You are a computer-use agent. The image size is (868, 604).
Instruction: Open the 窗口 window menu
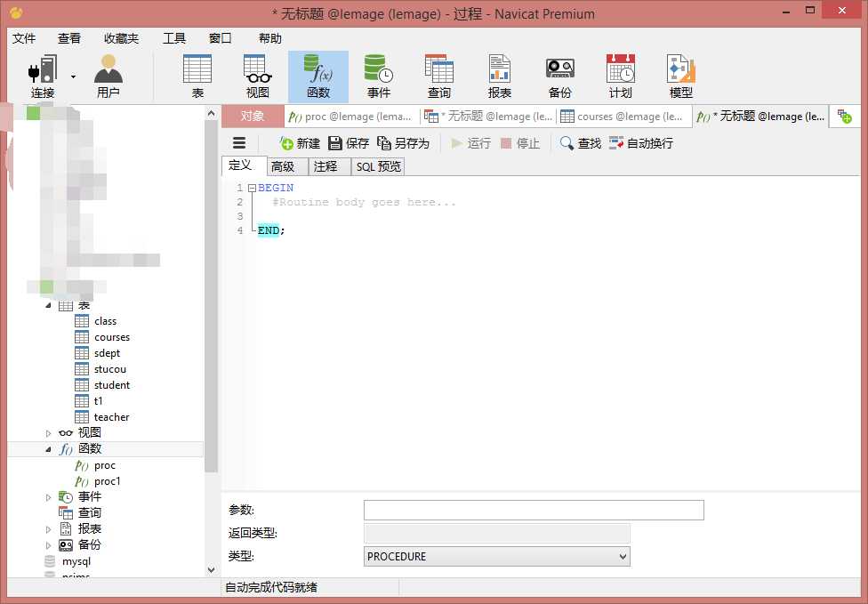point(221,38)
